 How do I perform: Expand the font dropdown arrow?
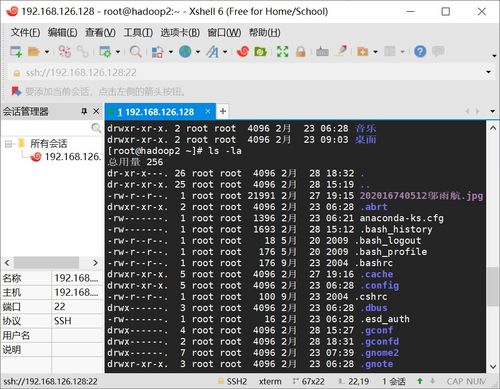click(x=225, y=52)
